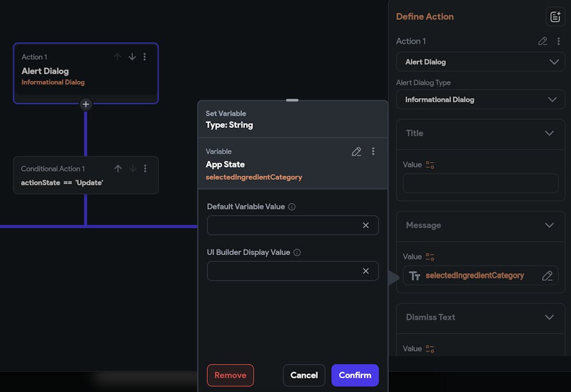
Task: Open Action 1 kebab menu in Define Action panel
Action: 558,41
